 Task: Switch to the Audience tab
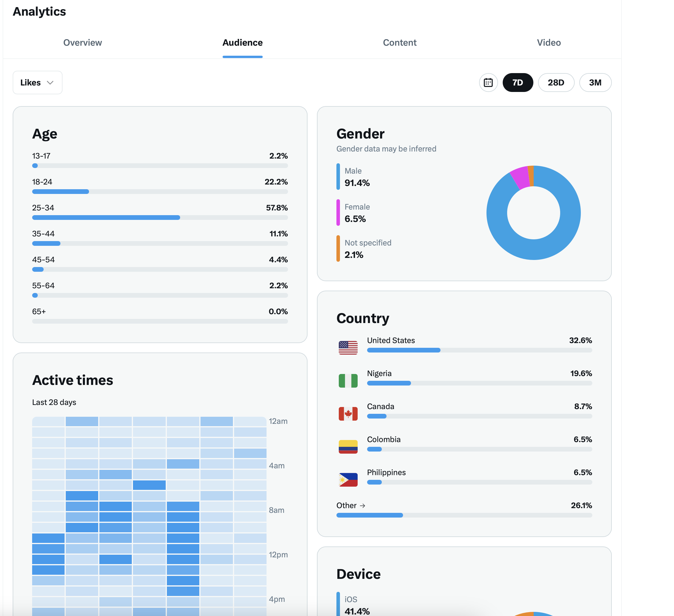click(x=242, y=43)
